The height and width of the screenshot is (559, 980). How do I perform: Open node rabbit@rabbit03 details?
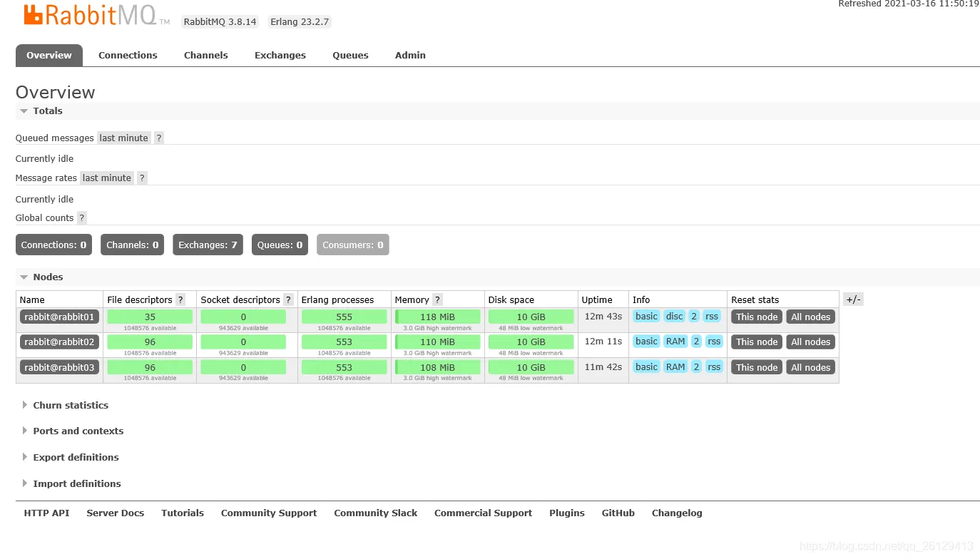[59, 367]
